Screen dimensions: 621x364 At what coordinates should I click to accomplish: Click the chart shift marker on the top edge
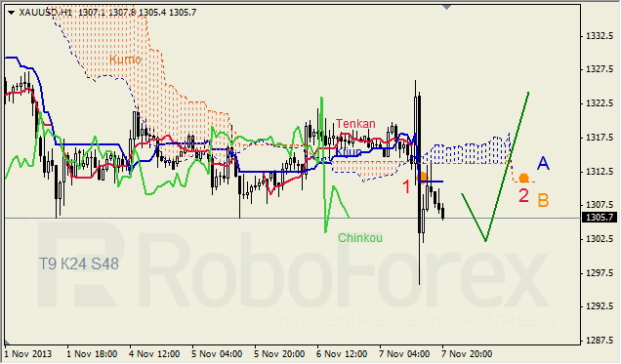(x=447, y=7)
